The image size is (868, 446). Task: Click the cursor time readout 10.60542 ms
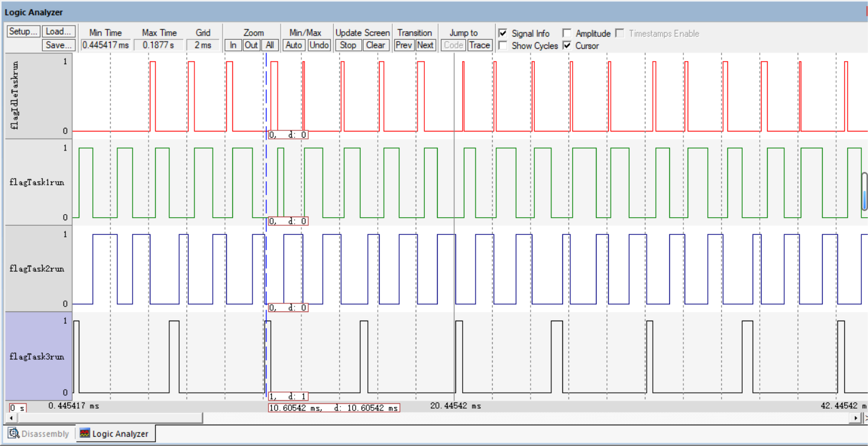click(334, 407)
